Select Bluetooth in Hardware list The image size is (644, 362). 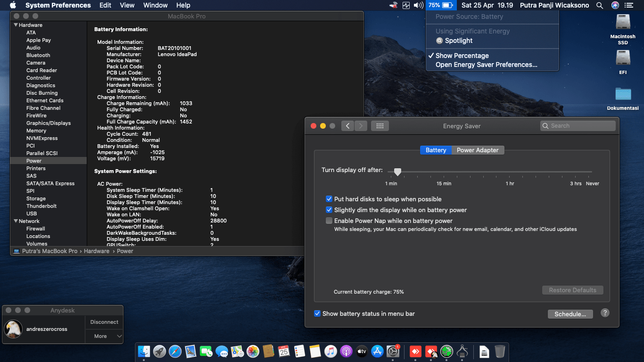49,55
